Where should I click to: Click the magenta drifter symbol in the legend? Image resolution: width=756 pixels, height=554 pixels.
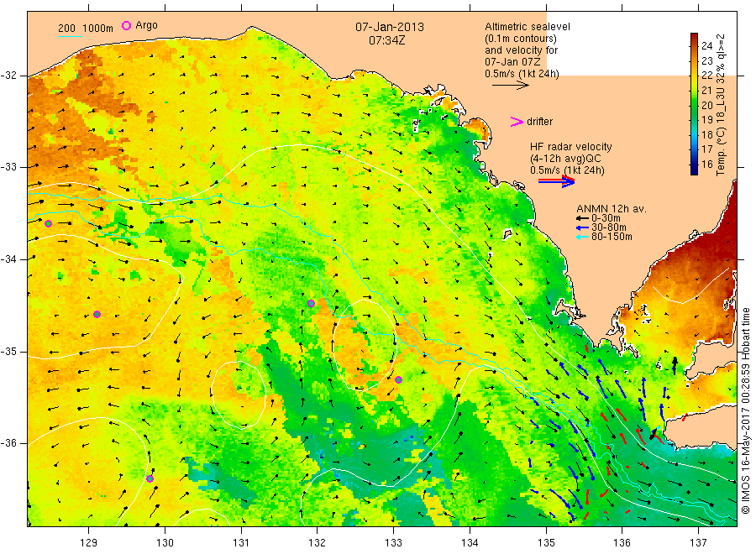point(517,122)
